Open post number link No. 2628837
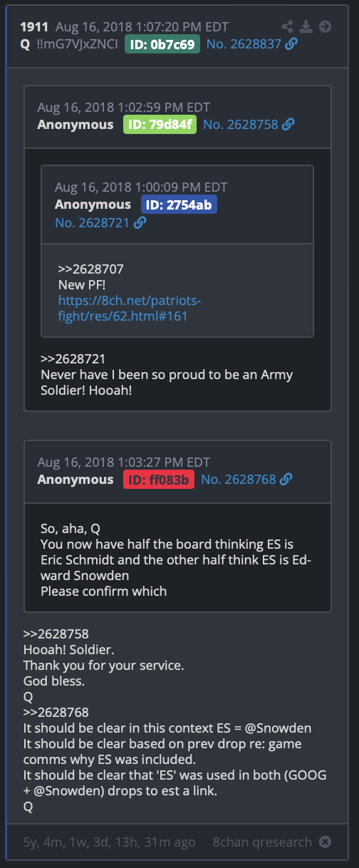 [x=244, y=44]
